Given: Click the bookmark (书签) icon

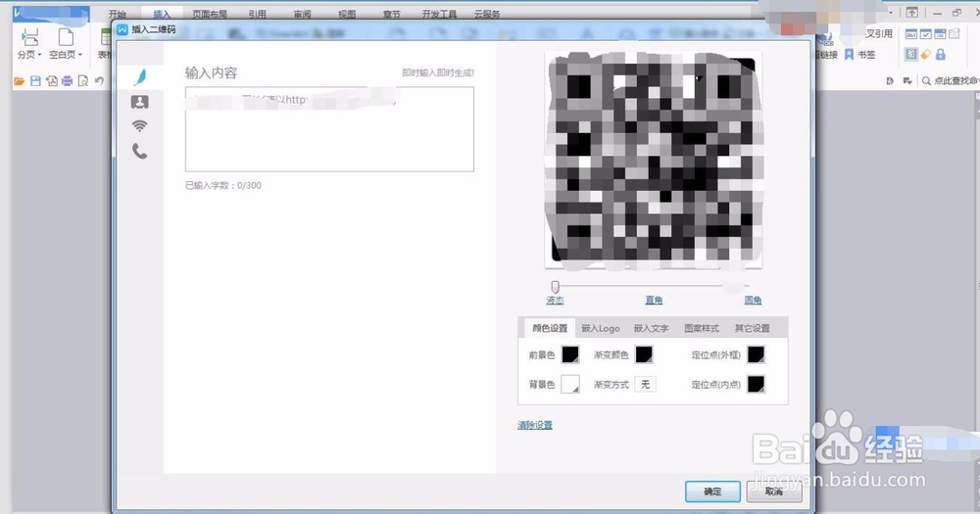Looking at the screenshot, I should (x=849, y=55).
